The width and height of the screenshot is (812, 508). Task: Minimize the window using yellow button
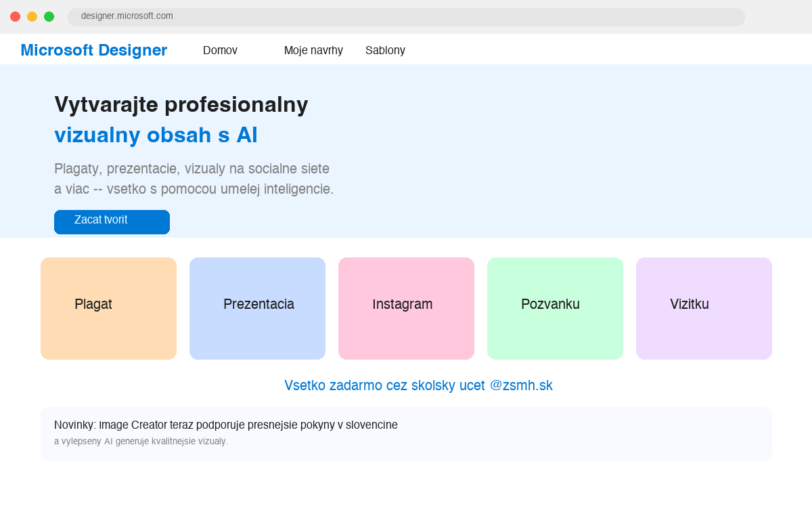[x=32, y=16]
